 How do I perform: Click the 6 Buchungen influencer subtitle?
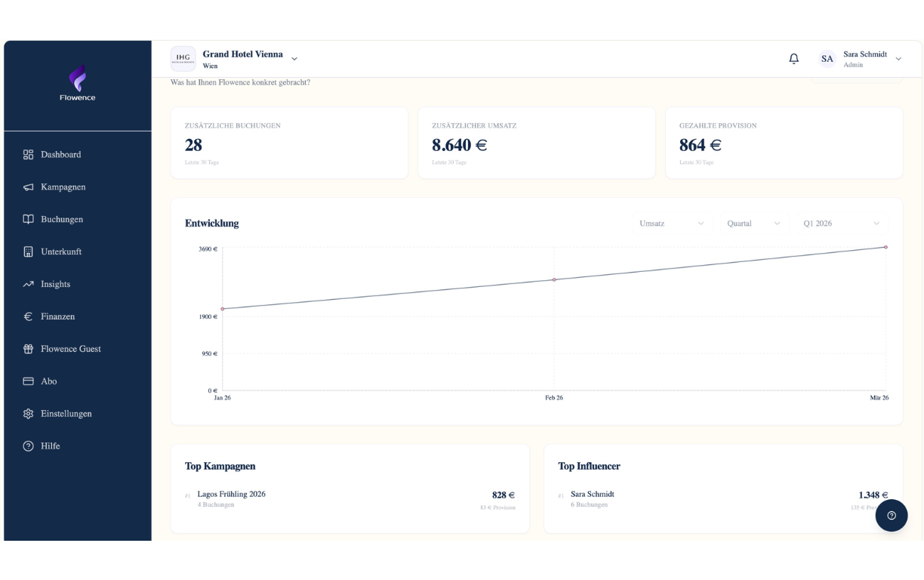pyautogui.click(x=589, y=505)
